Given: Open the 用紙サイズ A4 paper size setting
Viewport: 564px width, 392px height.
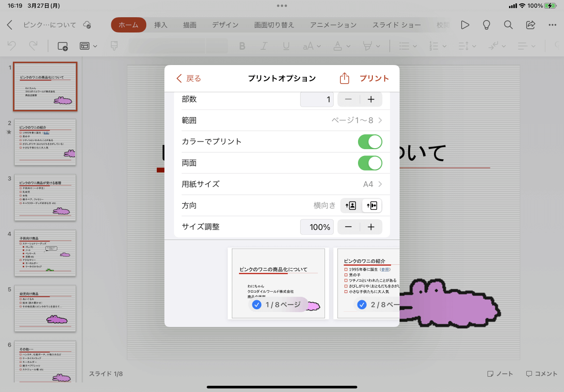Looking at the screenshot, I should click(282, 184).
